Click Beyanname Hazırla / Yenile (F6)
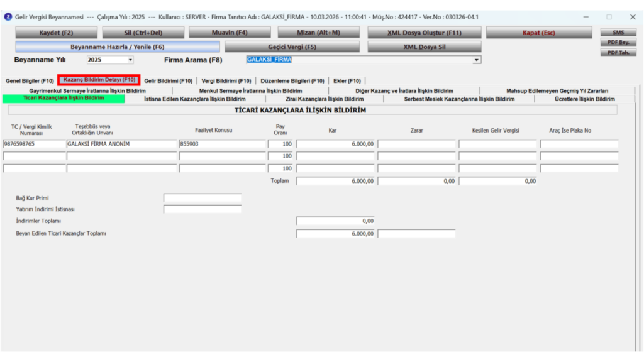The height and width of the screenshot is (362, 644). [118, 47]
